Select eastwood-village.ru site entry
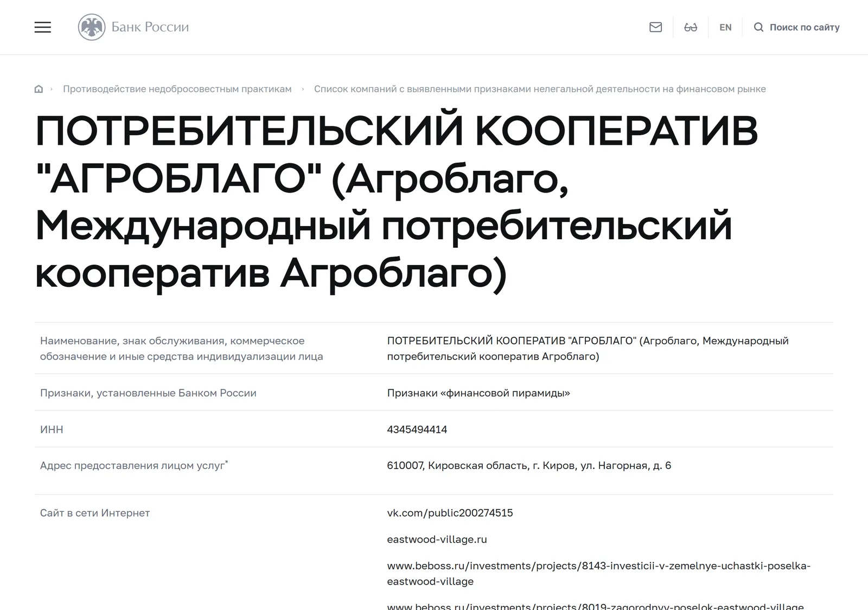Viewport: 868px width, 610px height. point(437,540)
